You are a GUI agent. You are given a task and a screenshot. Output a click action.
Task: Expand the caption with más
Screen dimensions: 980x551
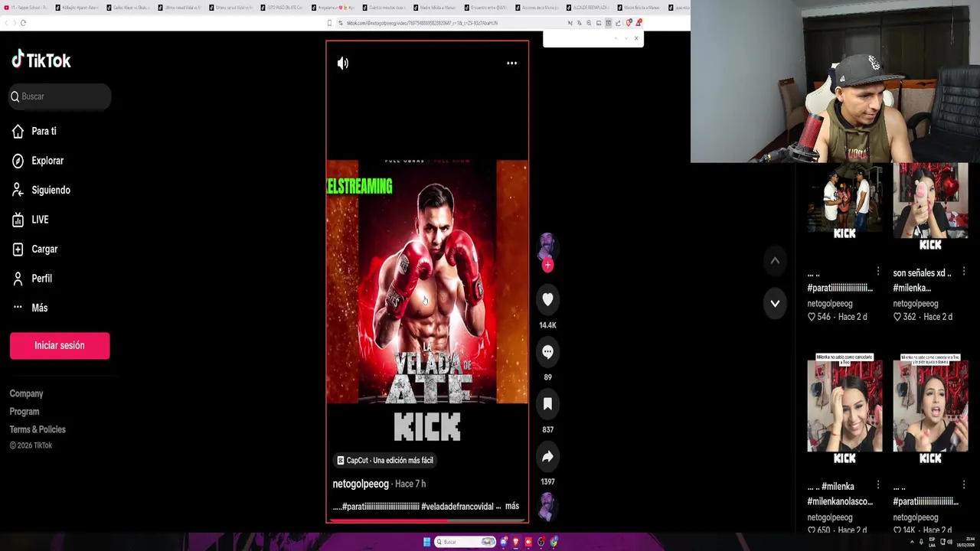click(512, 506)
